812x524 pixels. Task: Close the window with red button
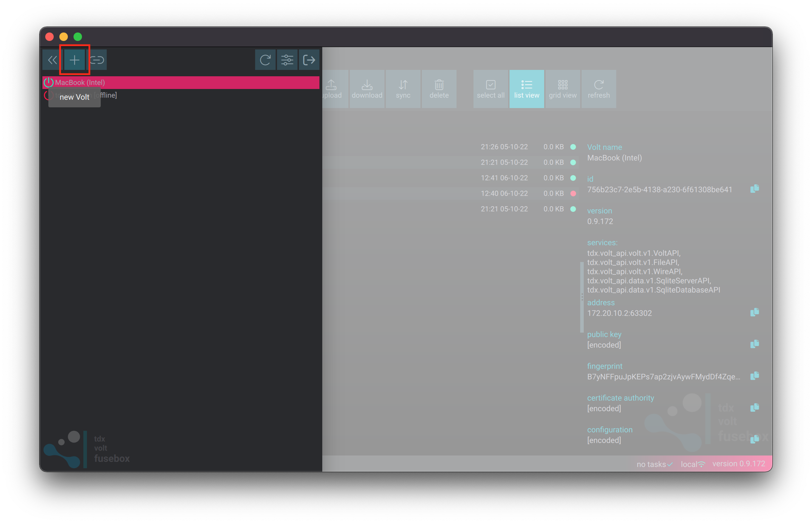coord(49,37)
